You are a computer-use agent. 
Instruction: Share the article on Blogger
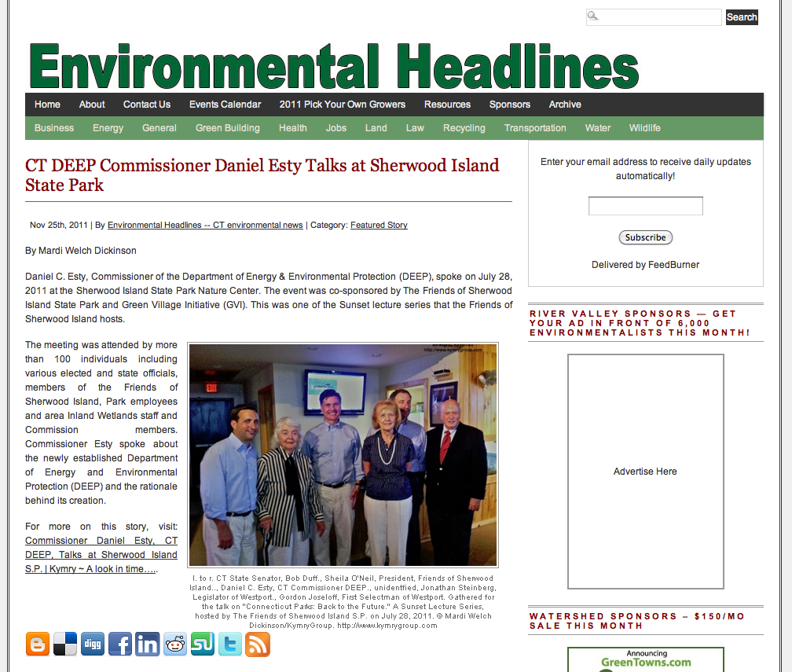coord(38,644)
